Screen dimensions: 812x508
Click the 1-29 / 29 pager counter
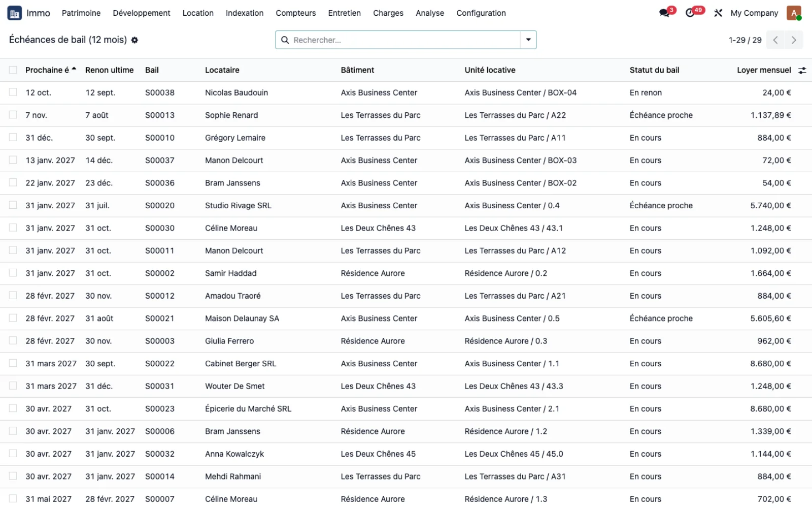[x=745, y=40]
